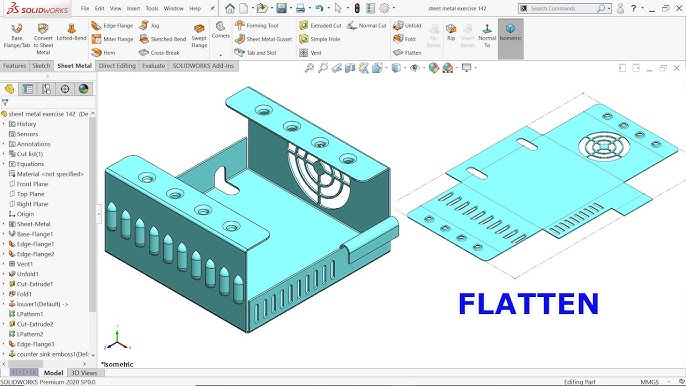Activate the Forming Tool command
686x386 pixels.
pos(256,25)
